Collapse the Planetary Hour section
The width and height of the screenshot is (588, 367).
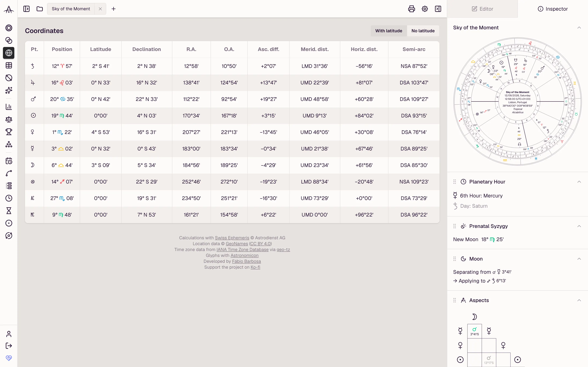coord(579,182)
